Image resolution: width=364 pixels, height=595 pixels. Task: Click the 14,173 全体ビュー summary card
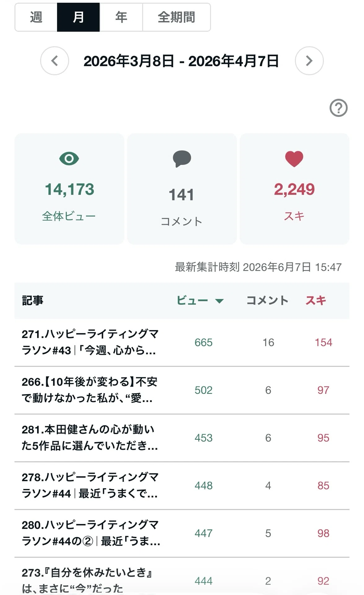tap(69, 189)
